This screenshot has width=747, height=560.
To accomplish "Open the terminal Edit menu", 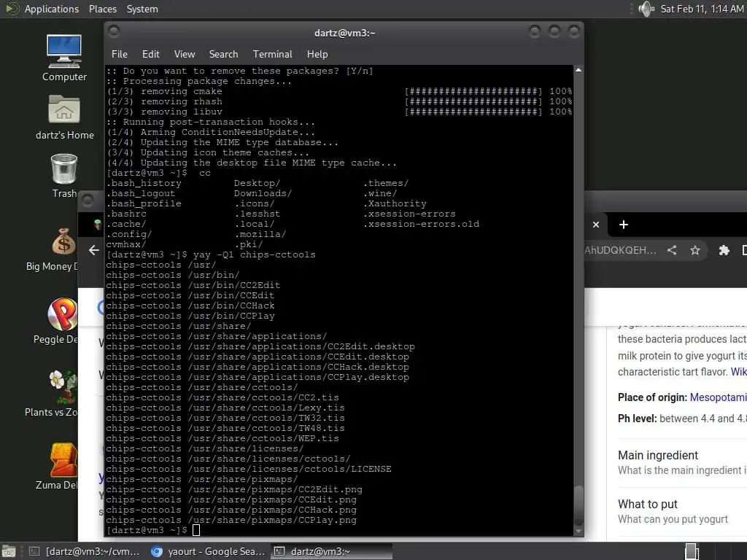I will (150, 54).
